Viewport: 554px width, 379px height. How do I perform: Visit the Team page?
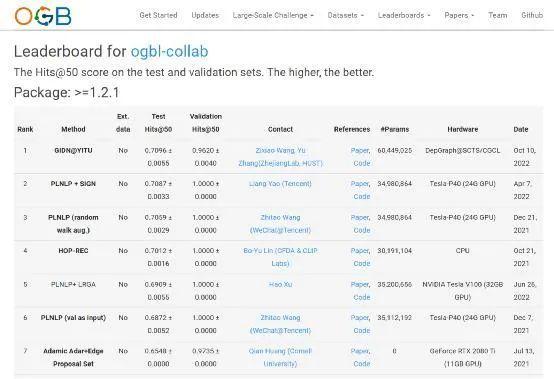click(497, 16)
